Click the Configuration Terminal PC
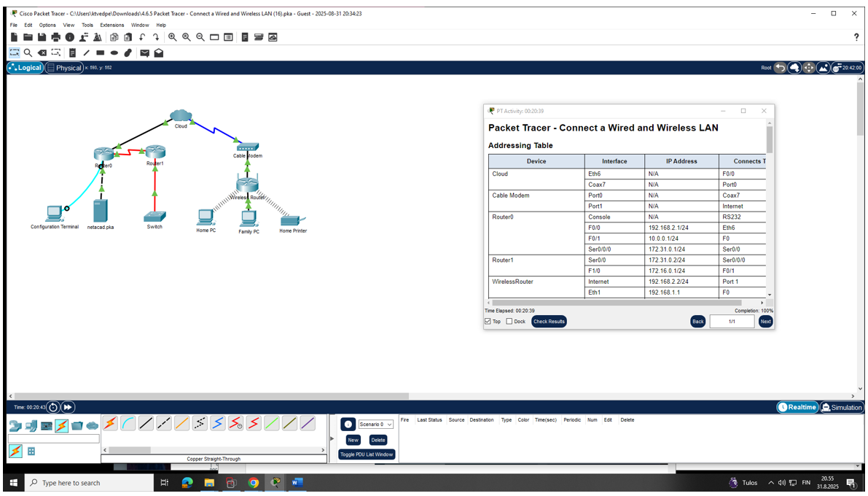 [x=54, y=214]
